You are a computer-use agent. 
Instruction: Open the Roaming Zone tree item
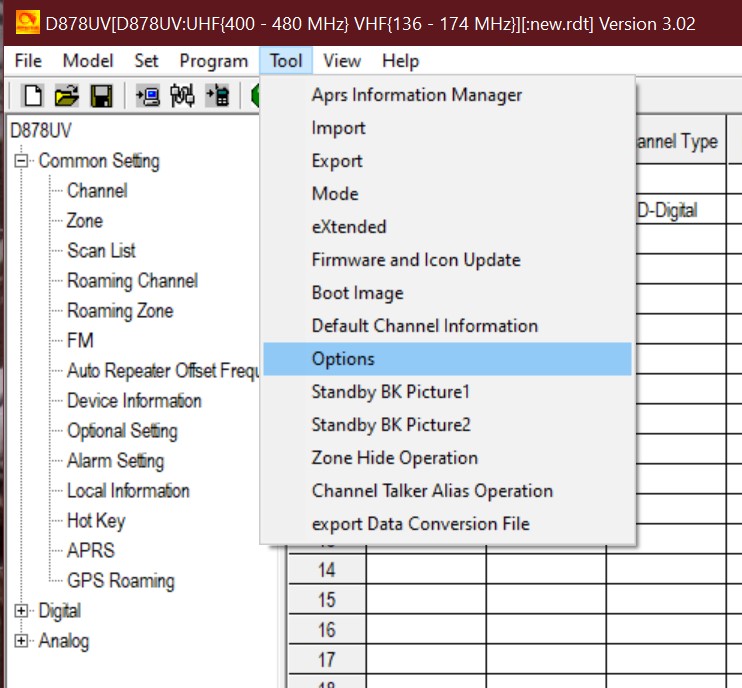pyautogui.click(x=120, y=311)
